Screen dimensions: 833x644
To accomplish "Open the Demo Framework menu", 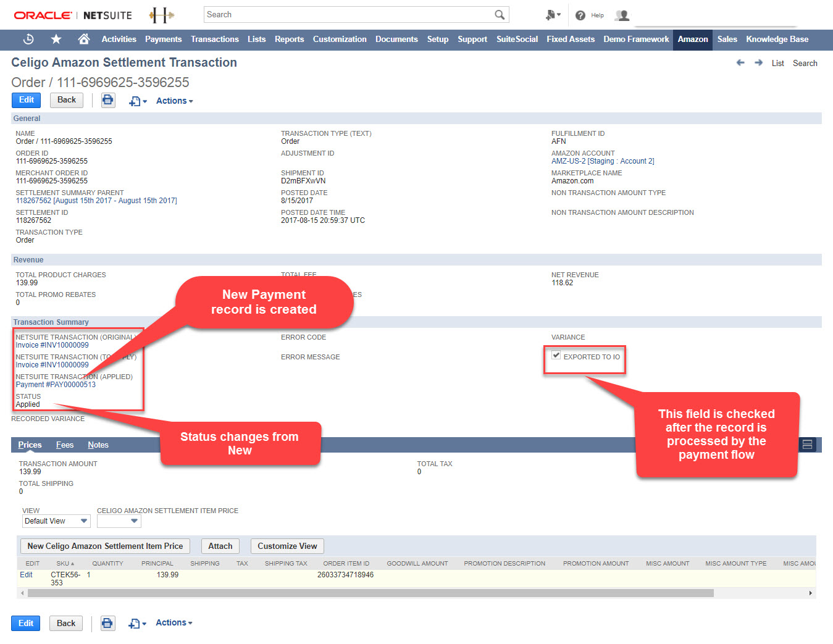I will (636, 39).
